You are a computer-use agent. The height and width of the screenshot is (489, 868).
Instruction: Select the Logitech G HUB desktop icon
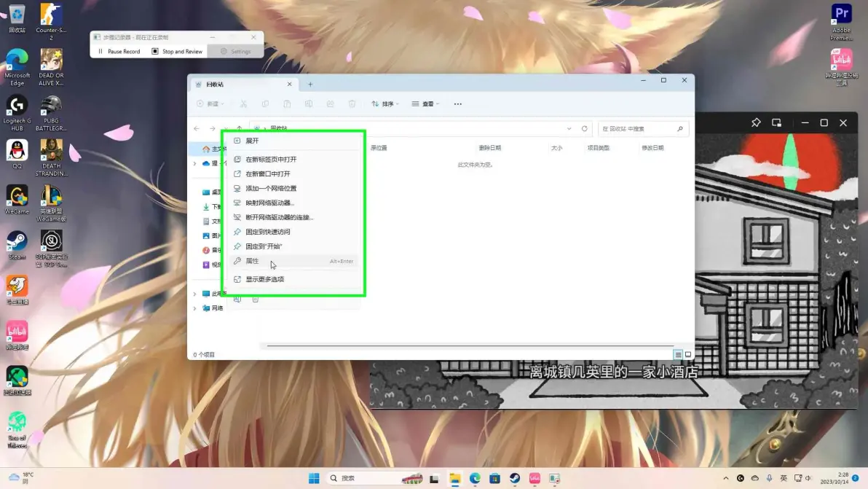coord(17,113)
